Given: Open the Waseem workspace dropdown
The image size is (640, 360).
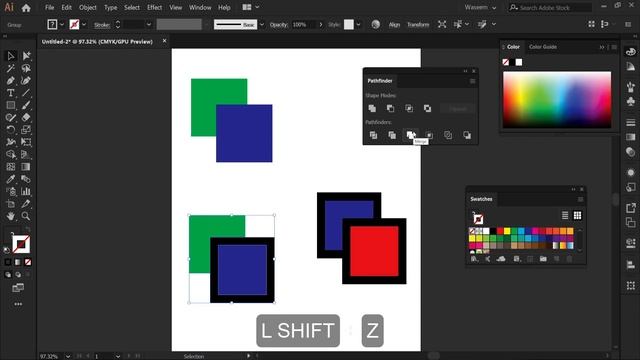Looking at the screenshot, I should pyautogui.click(x=480, y=7).
